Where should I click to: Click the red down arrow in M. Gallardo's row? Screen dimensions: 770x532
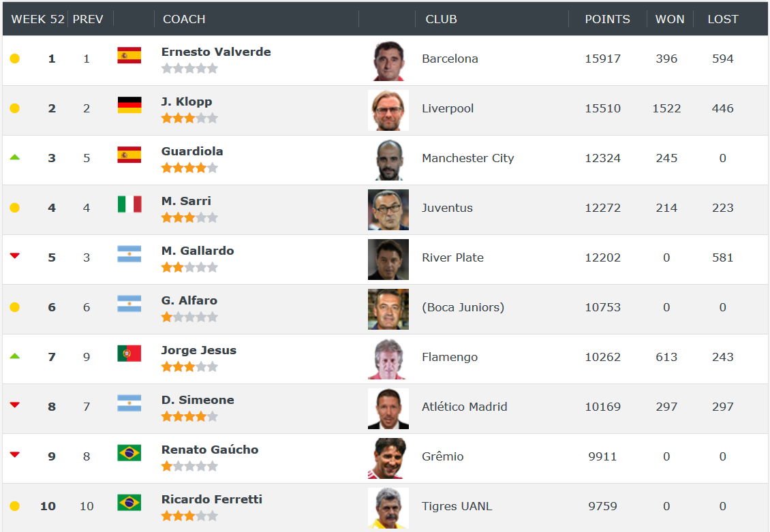pos(15,255)
